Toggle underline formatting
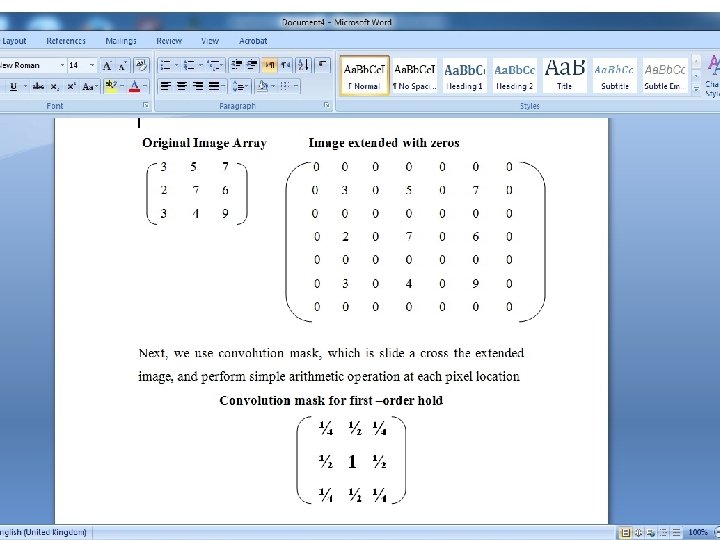Image resolution: width=720 pixels, height=540 pixels. click(13, 86)
